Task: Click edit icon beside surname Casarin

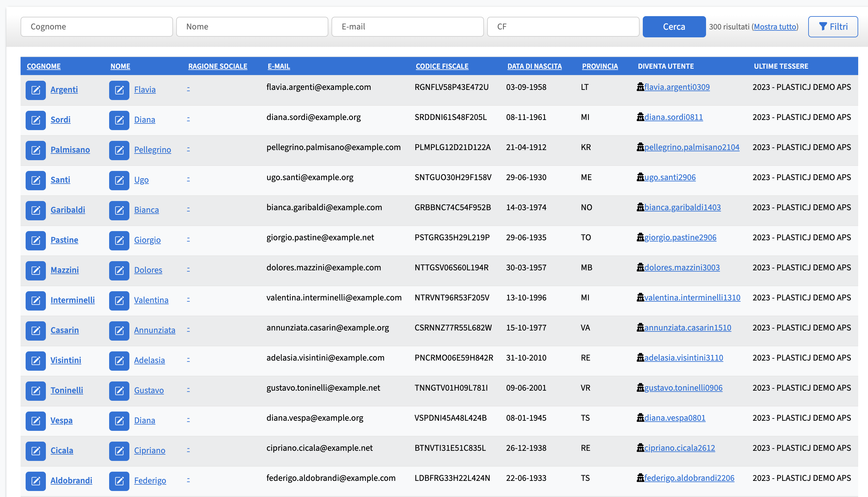Action: click(36, 330)
